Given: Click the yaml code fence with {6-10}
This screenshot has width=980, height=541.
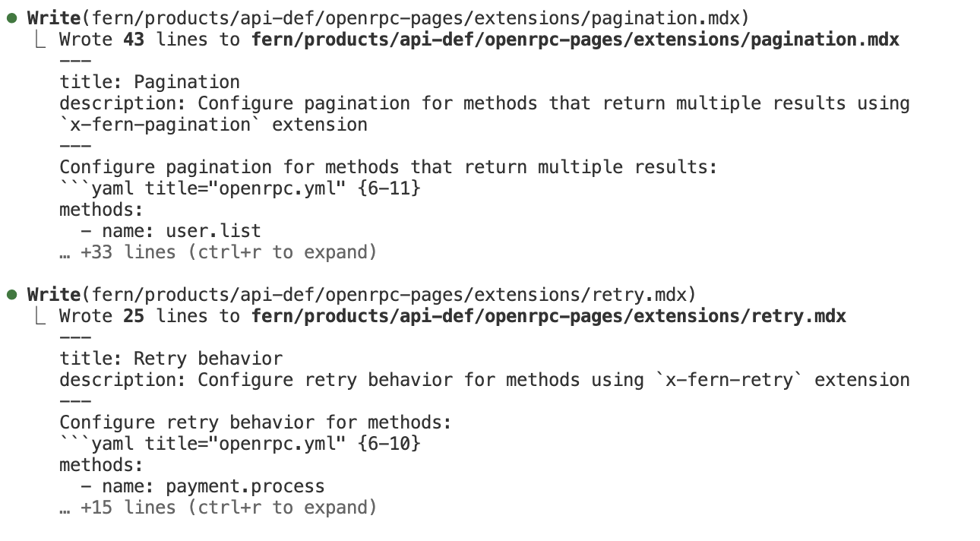Looking at the screenshot, I should pyautogui.click(x=240, y=443).
